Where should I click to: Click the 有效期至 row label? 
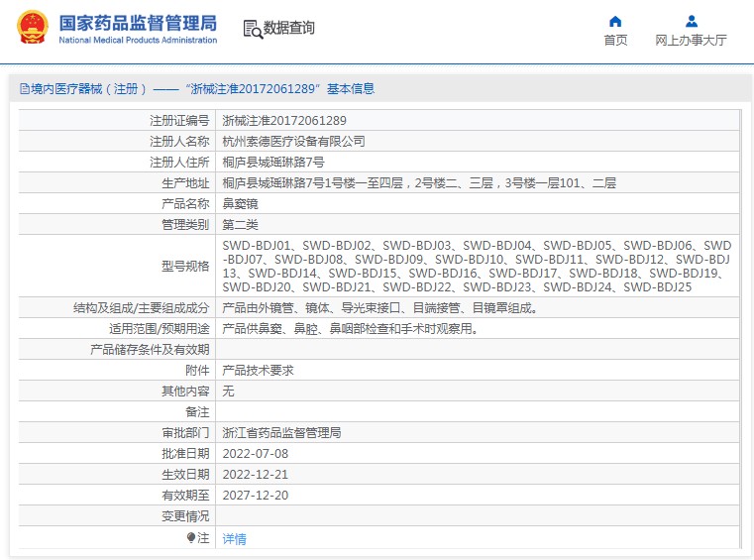[185, 496]
